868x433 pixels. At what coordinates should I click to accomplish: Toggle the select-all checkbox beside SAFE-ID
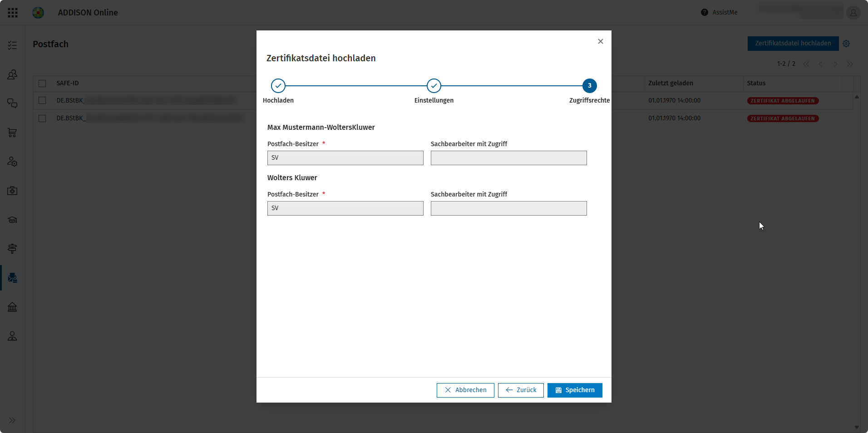click(x=42, y=84)
